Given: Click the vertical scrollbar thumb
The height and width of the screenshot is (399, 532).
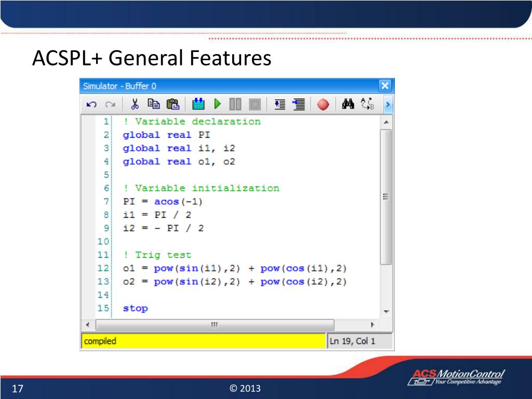Looking at the screenshot, I should tap(386, 197).
